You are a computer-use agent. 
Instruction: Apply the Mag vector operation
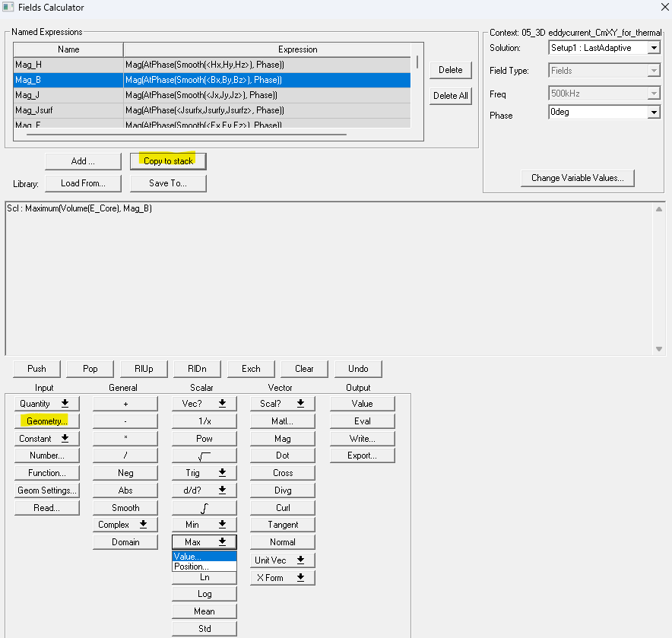281,438
